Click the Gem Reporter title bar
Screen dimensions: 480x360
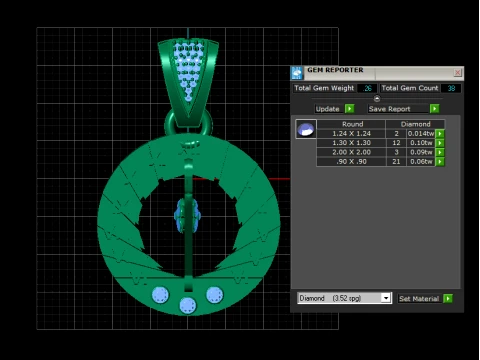click(377, 73)
